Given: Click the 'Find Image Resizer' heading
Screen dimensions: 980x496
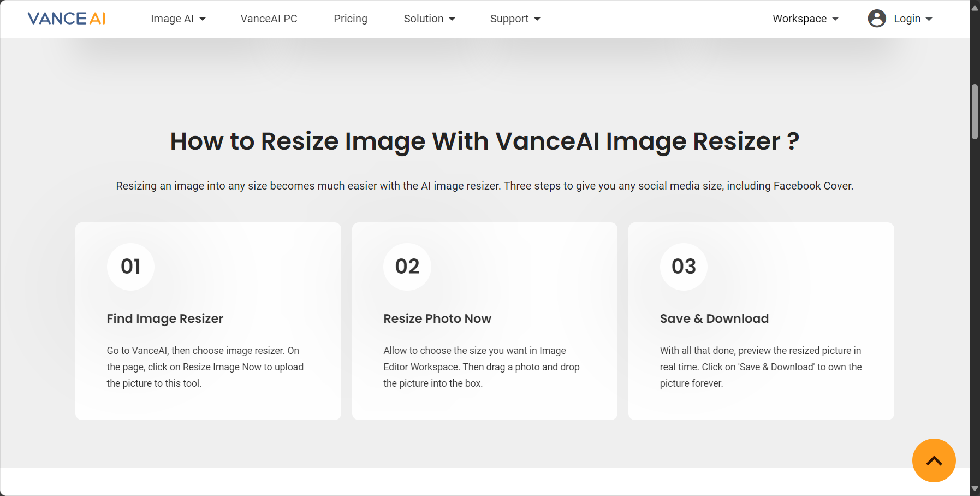Looking at the screenshot, I should point(165,318).
